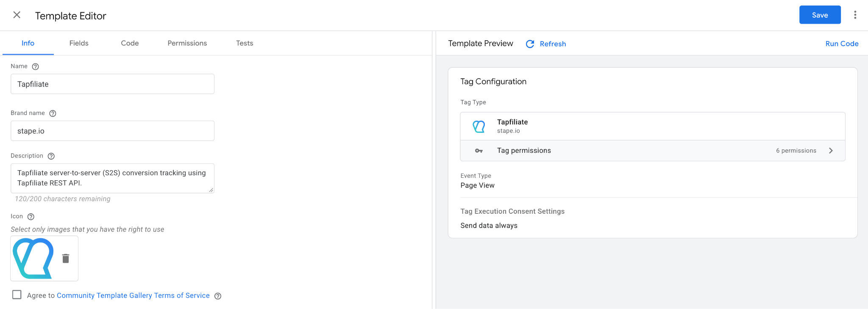Close the Template Editor with the X icon
868x309 pixels.
[17, 15]
